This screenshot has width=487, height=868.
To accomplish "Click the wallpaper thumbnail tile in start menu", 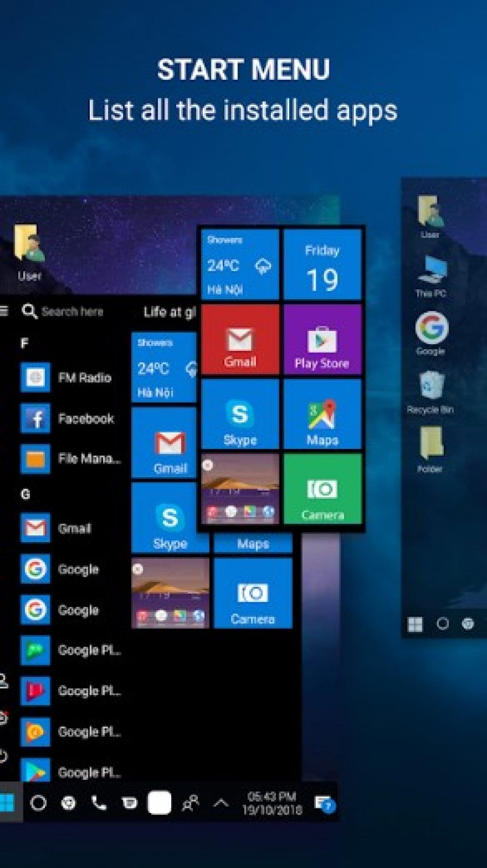I will point(170,593).
